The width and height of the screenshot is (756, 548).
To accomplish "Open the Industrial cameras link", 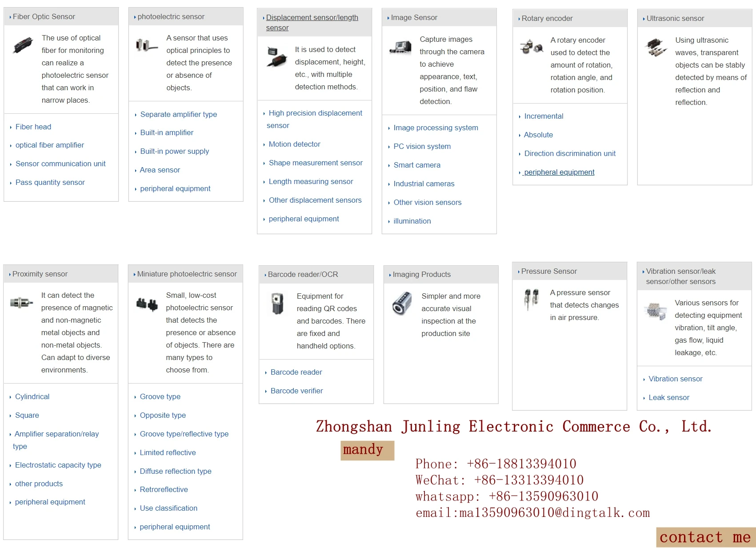I will 424,184.
